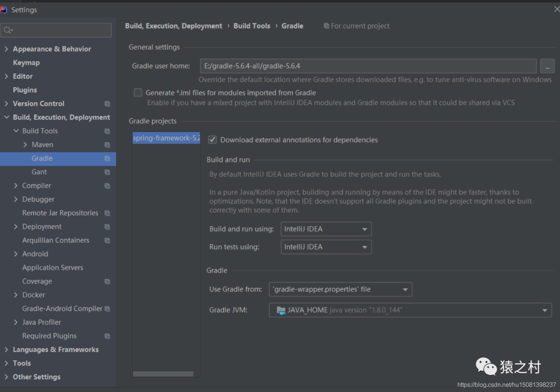Expand the Maven node
The image size is (560, 392).
pos(25,145)
